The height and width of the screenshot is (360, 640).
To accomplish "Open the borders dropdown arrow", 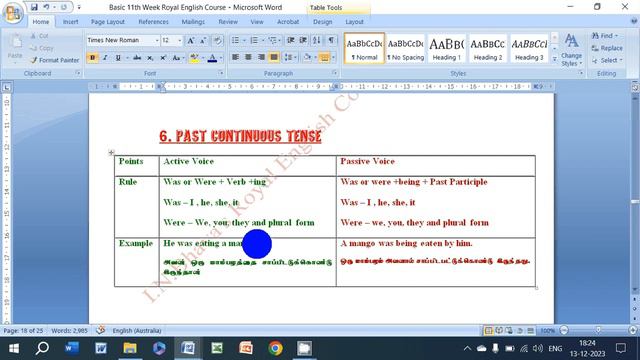I will [x=333, y=58].
